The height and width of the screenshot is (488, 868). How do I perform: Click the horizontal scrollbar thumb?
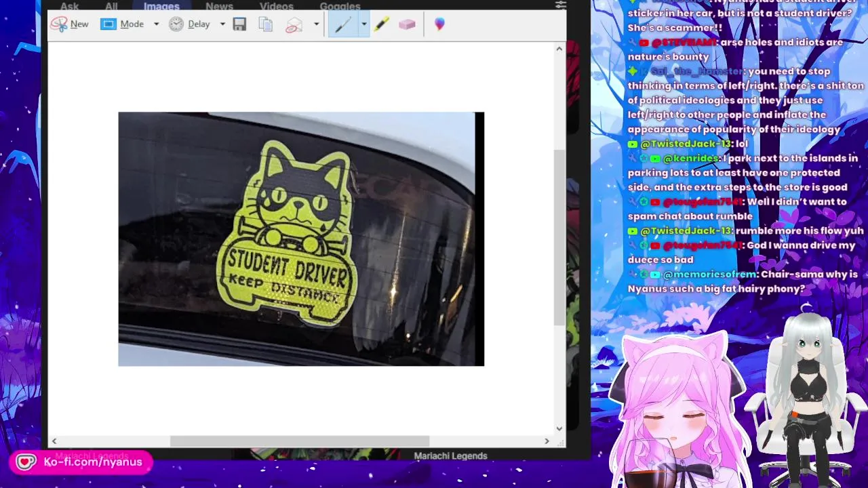[299, 441]
